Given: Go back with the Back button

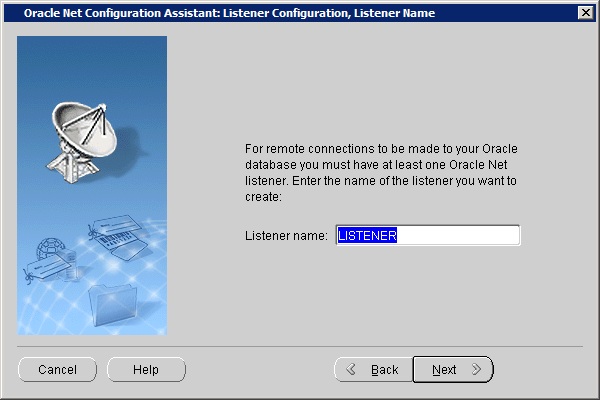Looking at the screenshot, I should (x=373, y=369).
